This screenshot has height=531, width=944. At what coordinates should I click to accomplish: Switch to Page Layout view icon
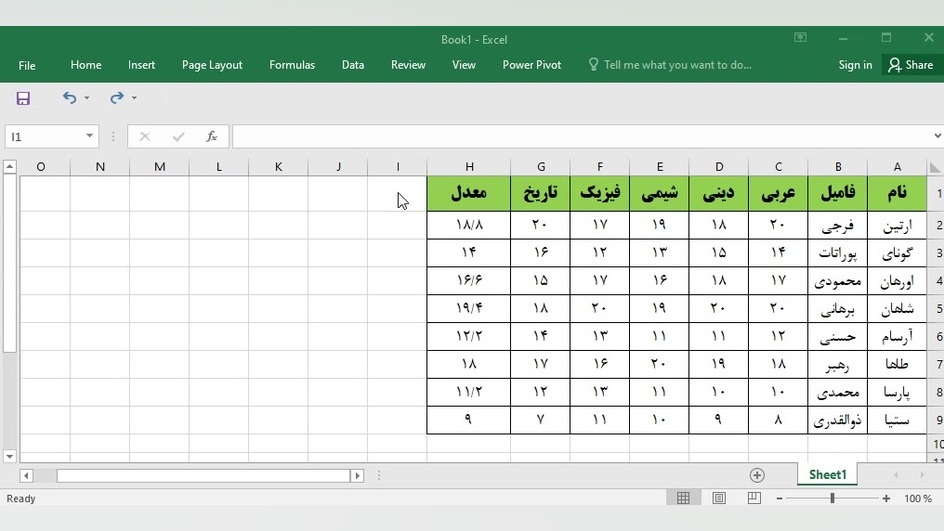point(719,498)
